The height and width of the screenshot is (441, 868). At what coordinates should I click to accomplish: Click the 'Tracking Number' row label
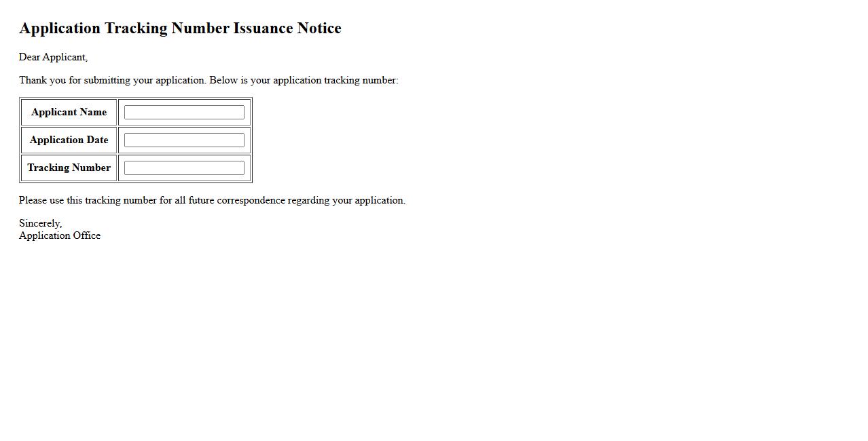(x=69, y=168)
